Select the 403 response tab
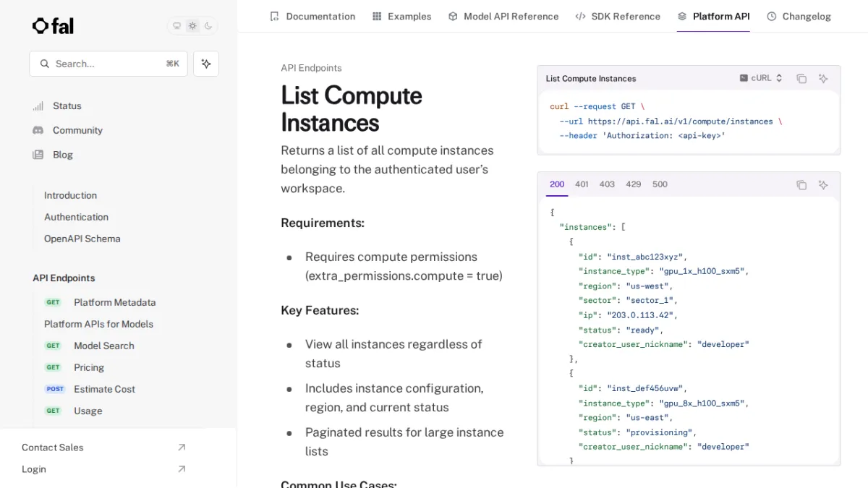 coord(607,184)
